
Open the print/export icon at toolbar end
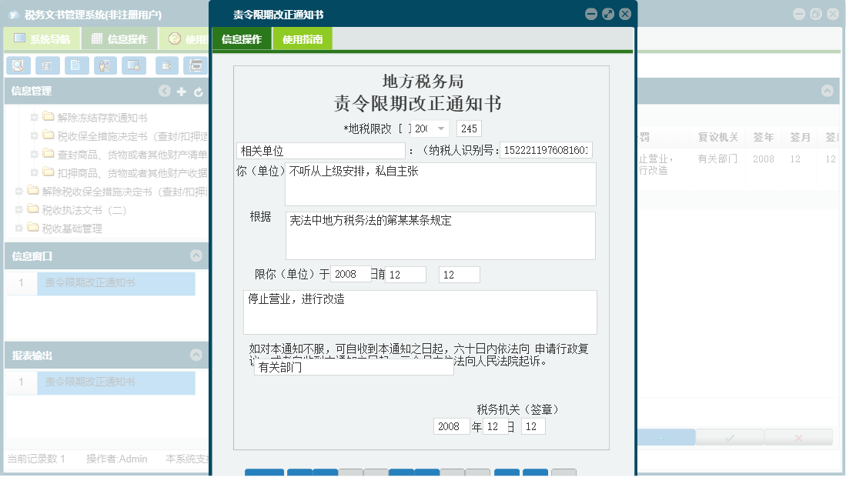[x=196, y=65]
